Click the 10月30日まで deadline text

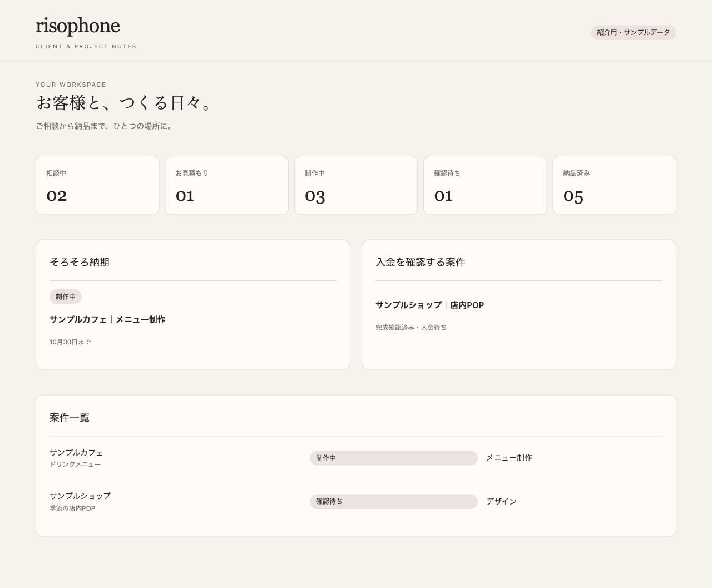coord(70,342)
